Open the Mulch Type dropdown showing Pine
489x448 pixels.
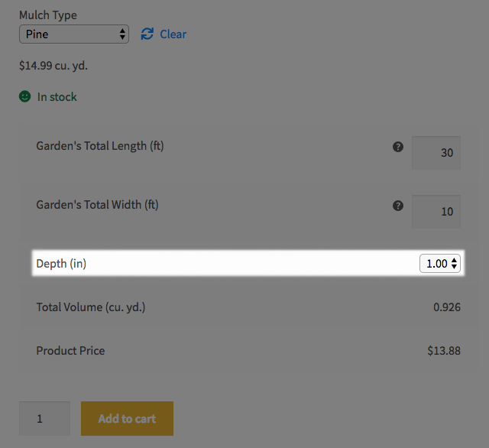tap(74, 34)
